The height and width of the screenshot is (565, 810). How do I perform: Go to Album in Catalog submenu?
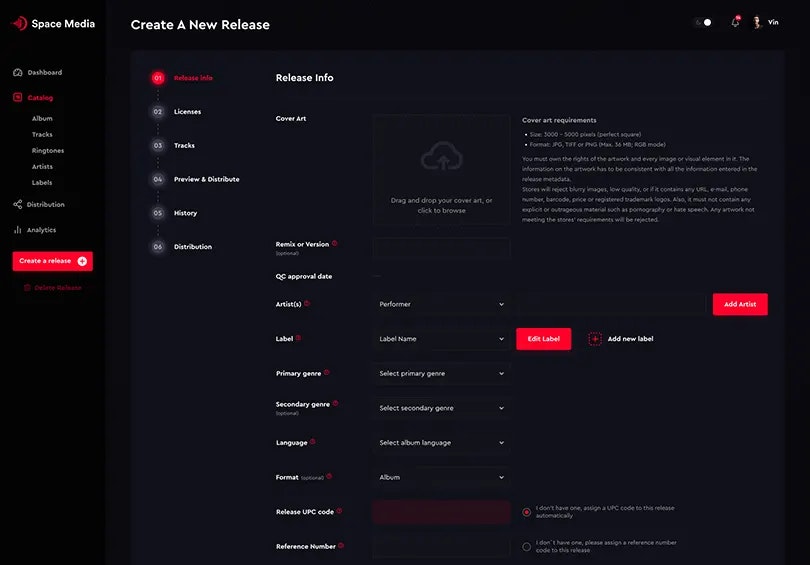point(42,118)
